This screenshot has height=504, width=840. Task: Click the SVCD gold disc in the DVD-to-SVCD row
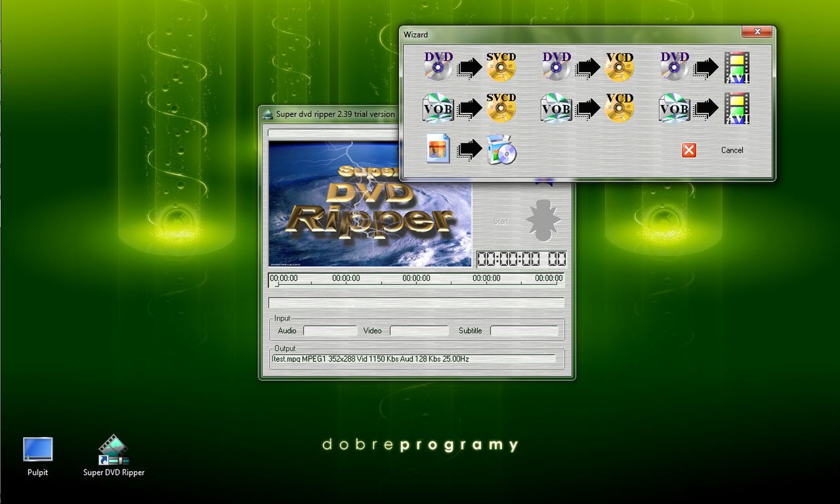501,66
